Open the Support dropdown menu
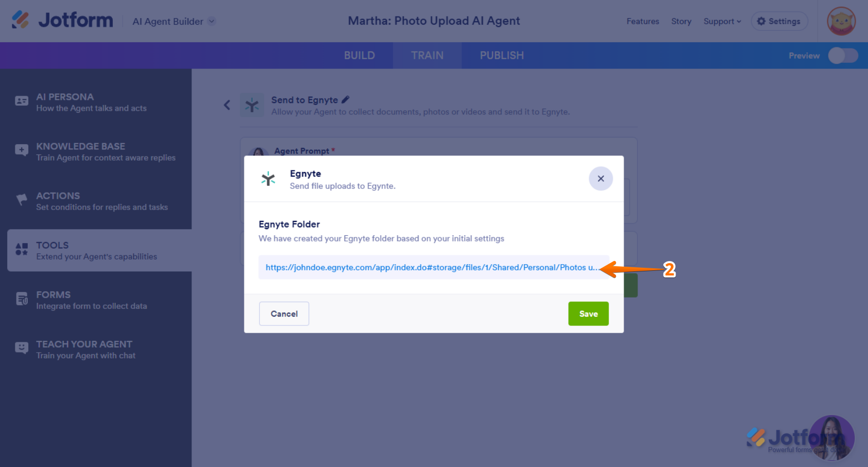Viewport: 868px width, 467px height. pos(722,21)
